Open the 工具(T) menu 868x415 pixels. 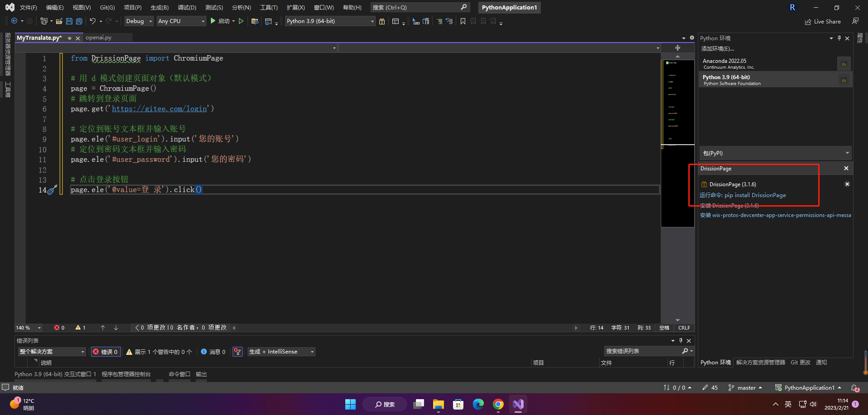269,8
